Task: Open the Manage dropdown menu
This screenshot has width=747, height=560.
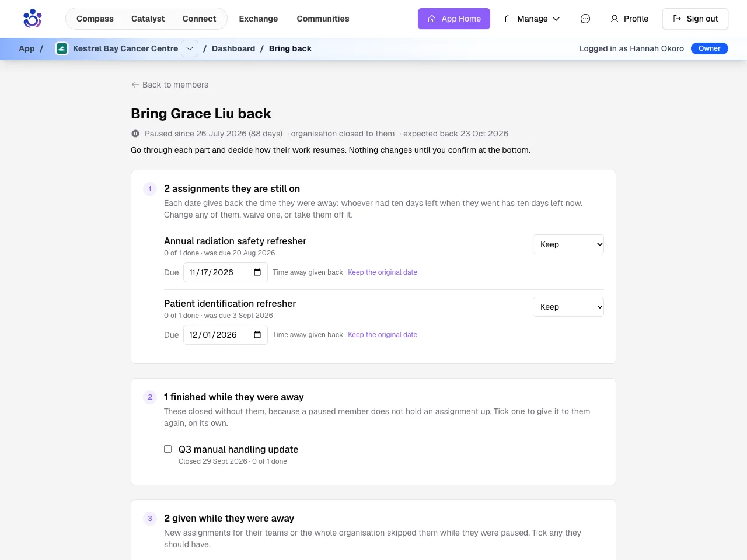Action: point(532,19)
